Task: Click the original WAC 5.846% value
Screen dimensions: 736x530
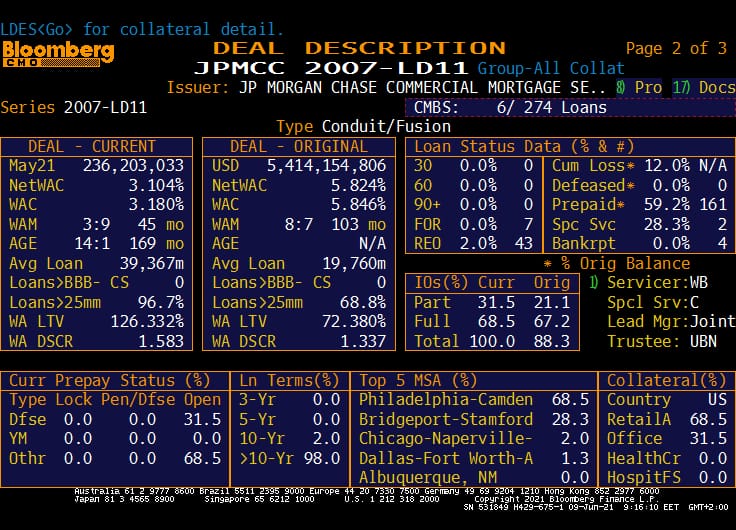Action: 359,205
